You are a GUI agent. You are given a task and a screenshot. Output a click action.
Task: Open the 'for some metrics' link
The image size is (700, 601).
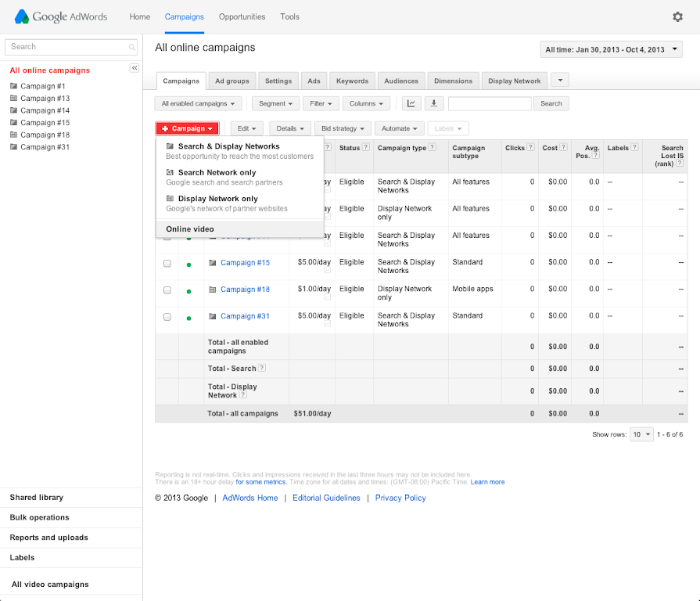[x=260, y=482]
